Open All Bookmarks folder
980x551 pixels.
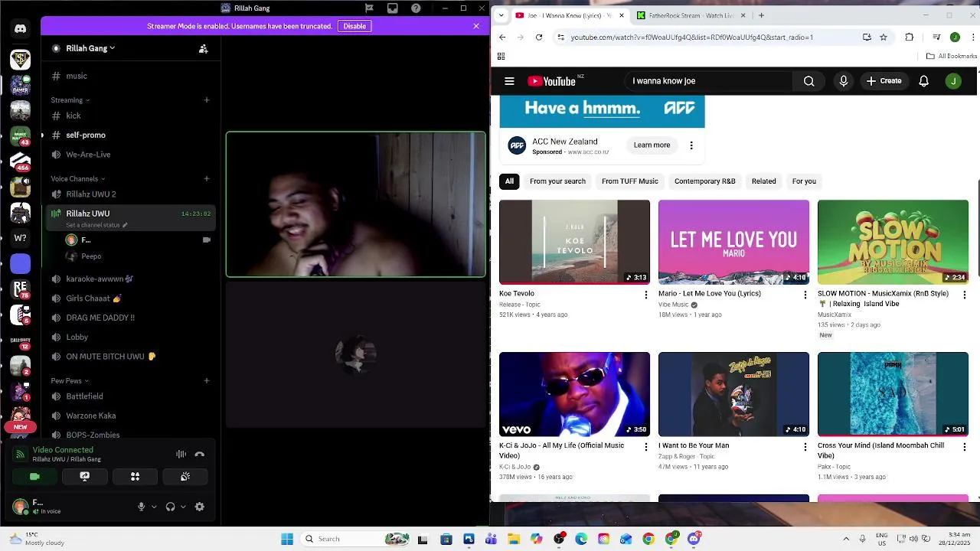(952, 56)
